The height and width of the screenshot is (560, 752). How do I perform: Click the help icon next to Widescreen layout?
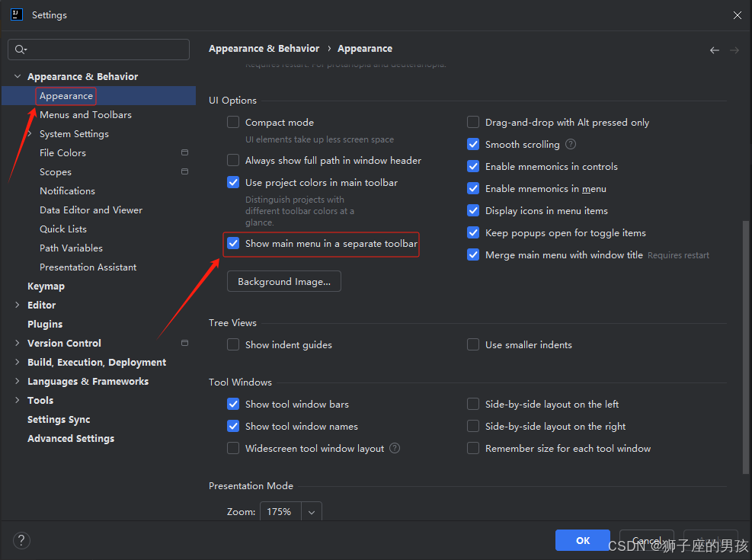(395, 448)
